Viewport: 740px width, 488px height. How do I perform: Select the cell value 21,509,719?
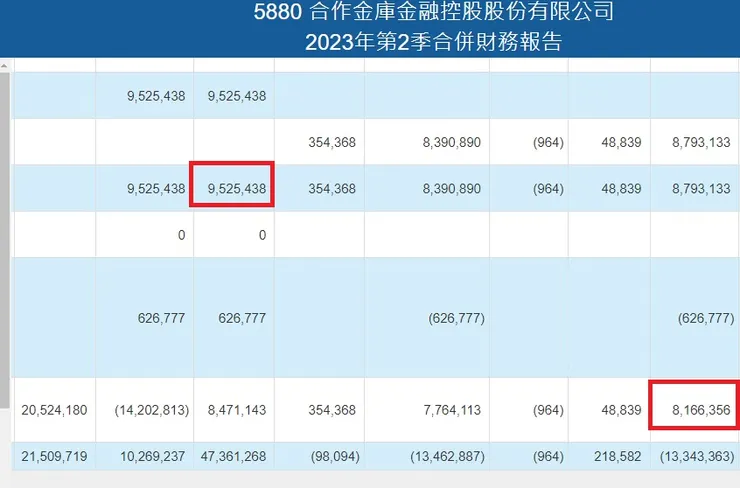(x=54, y=456)
